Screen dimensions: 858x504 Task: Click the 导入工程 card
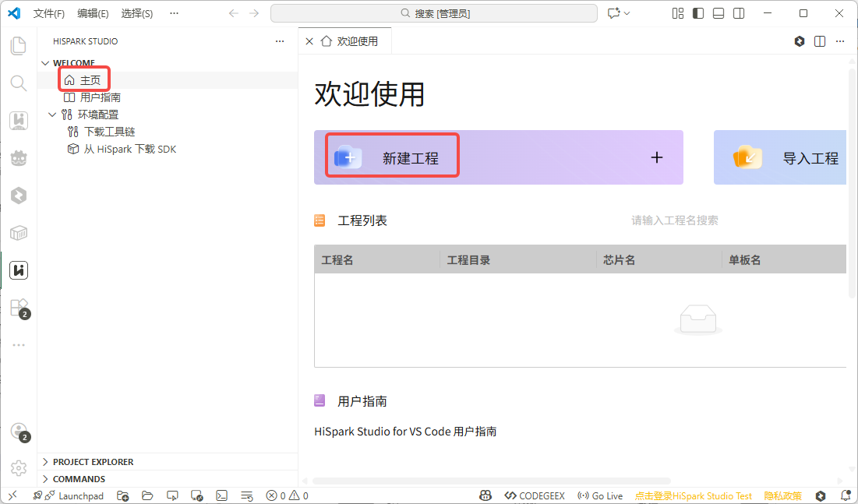click(780, 157)
